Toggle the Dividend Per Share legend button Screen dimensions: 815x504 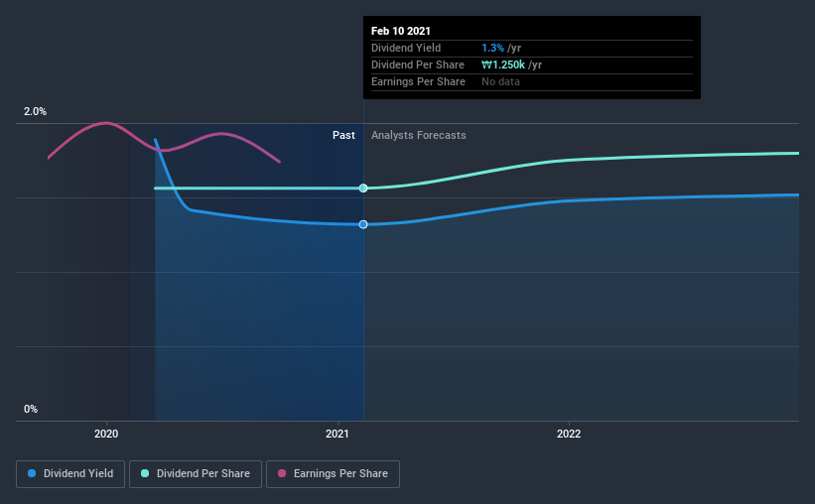[196, 474]
